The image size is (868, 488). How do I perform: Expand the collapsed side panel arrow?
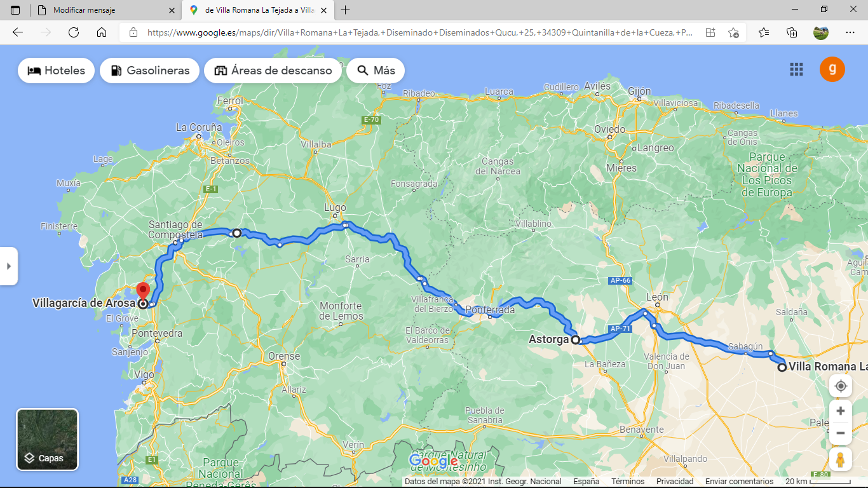pyautogui.click(x=8, y=266)
